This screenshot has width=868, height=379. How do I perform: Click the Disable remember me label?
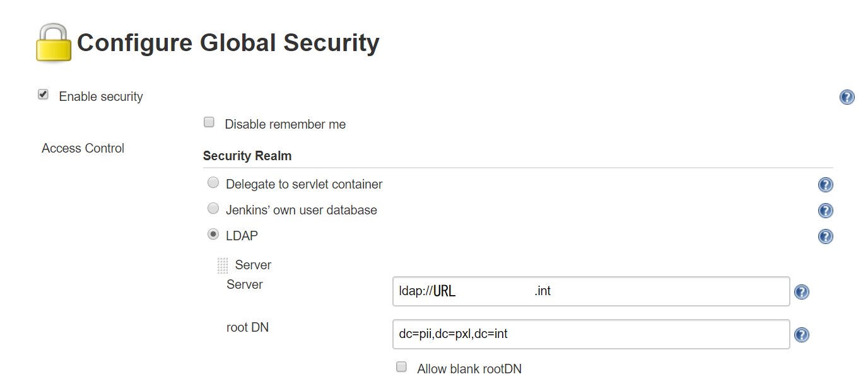[285, 124]
